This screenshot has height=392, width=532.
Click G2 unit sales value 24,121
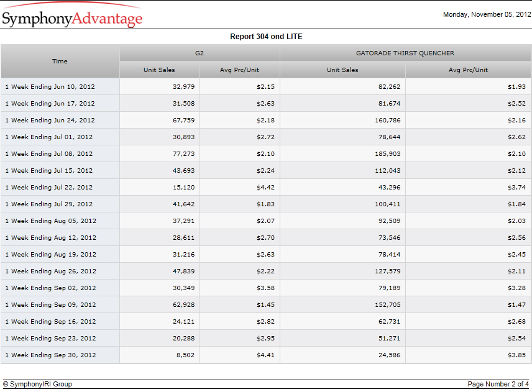tap(183, 322)
